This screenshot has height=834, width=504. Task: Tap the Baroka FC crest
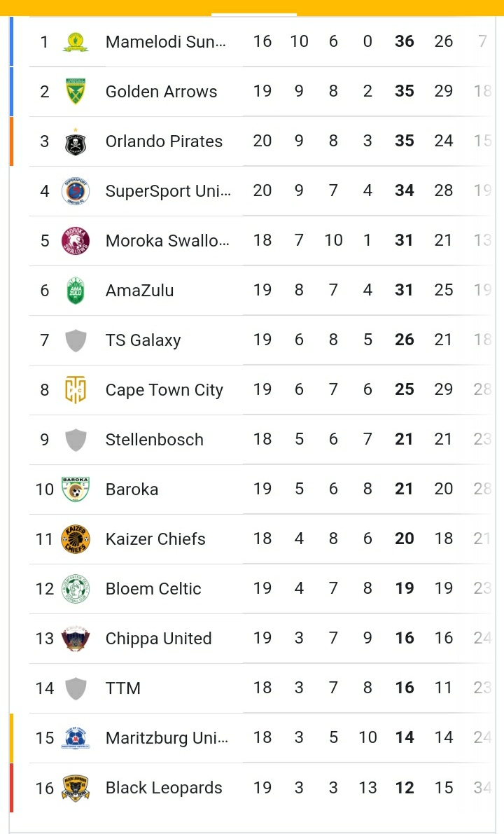[x=76, y=489]
